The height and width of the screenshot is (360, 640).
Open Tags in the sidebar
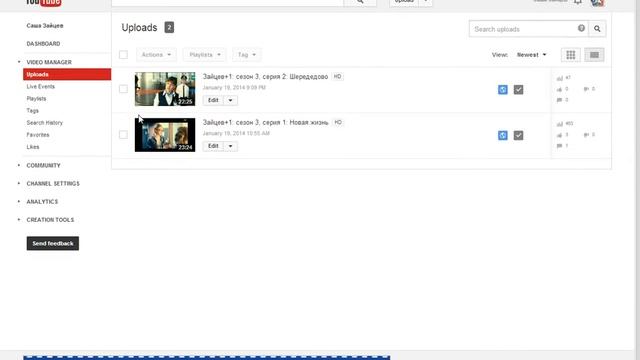point(33,111)
